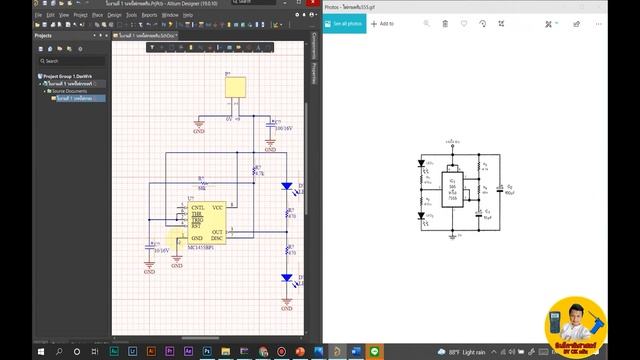Click the undo arrow in Altium title bar
Screen dimensions: 640x360
(78, 3)
